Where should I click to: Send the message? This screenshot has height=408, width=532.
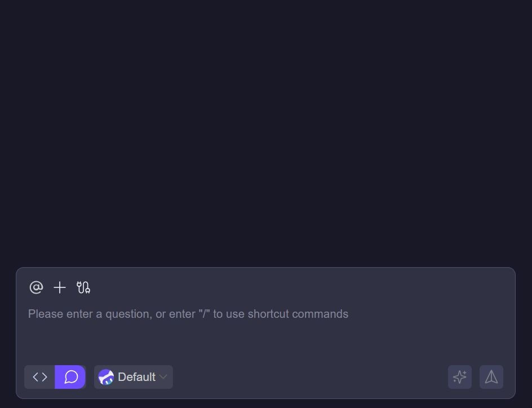[491, 377]
